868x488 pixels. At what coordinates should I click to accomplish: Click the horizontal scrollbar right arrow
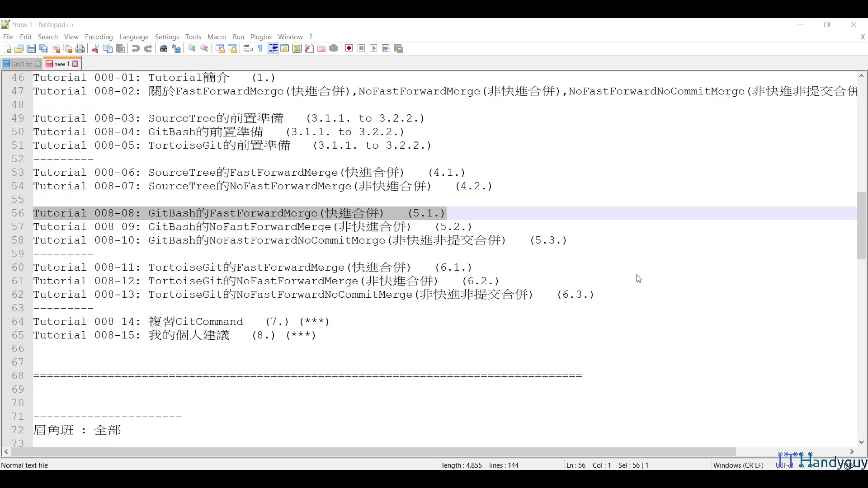click(852, 452)
